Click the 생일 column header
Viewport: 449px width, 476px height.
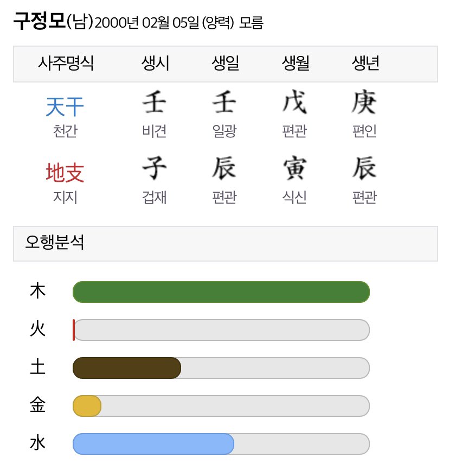pos(226,64)
